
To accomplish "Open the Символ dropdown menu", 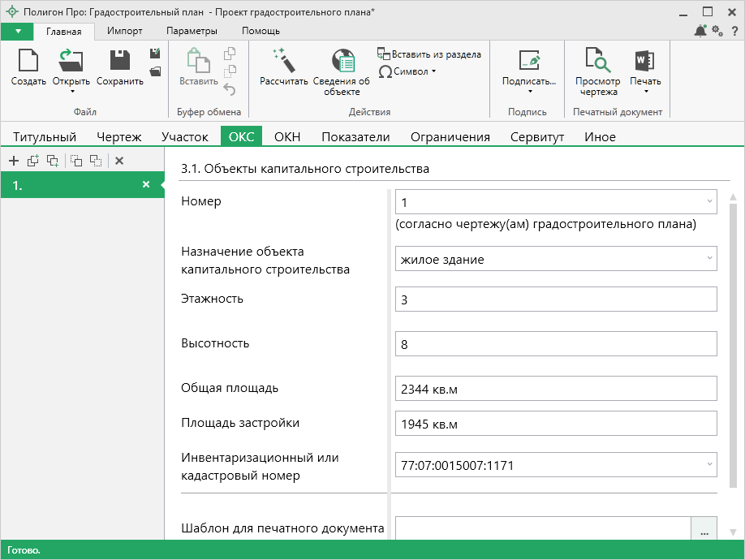I will coord(408,71).
